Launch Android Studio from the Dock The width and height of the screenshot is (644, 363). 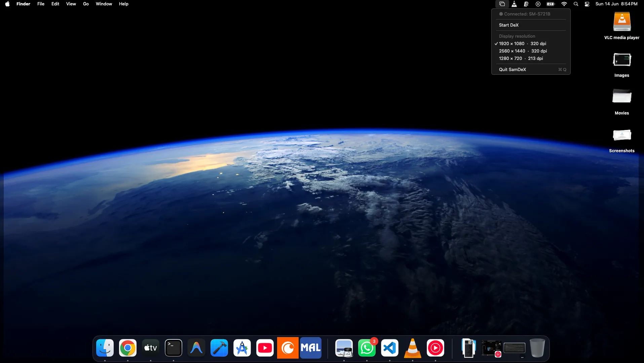[242, 348]
